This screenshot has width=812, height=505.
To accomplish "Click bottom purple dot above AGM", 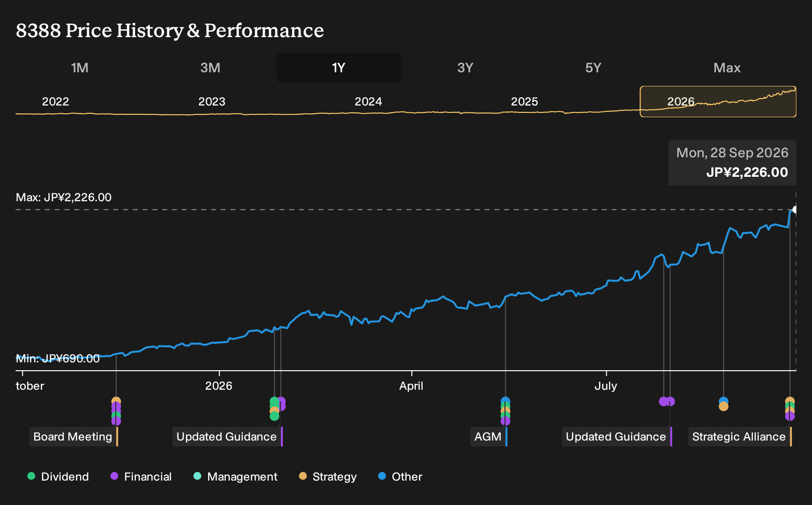I will click(505, 421).
